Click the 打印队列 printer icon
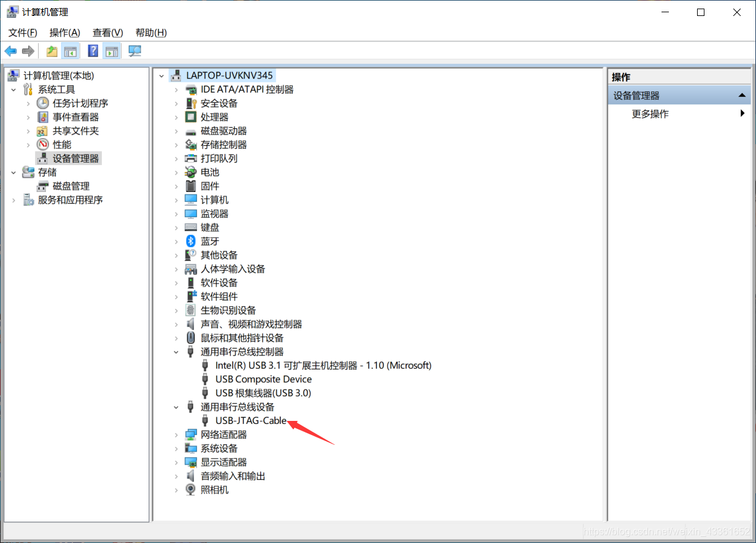756x543 pixels. (191, 158)
